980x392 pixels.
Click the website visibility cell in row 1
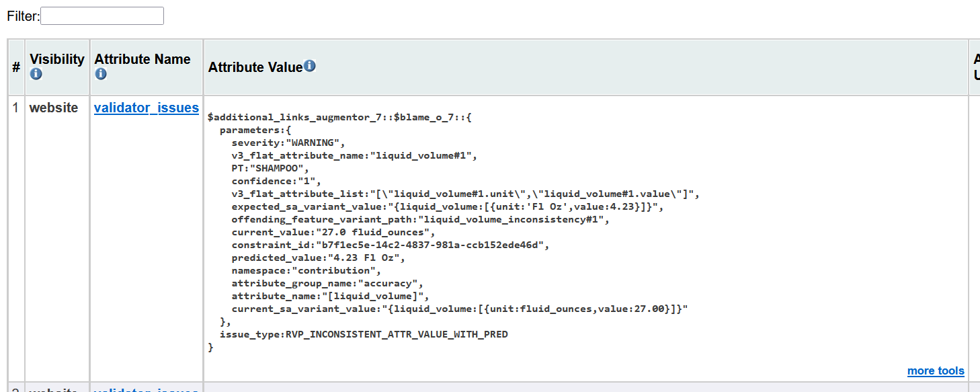click(x=54, y=108)
